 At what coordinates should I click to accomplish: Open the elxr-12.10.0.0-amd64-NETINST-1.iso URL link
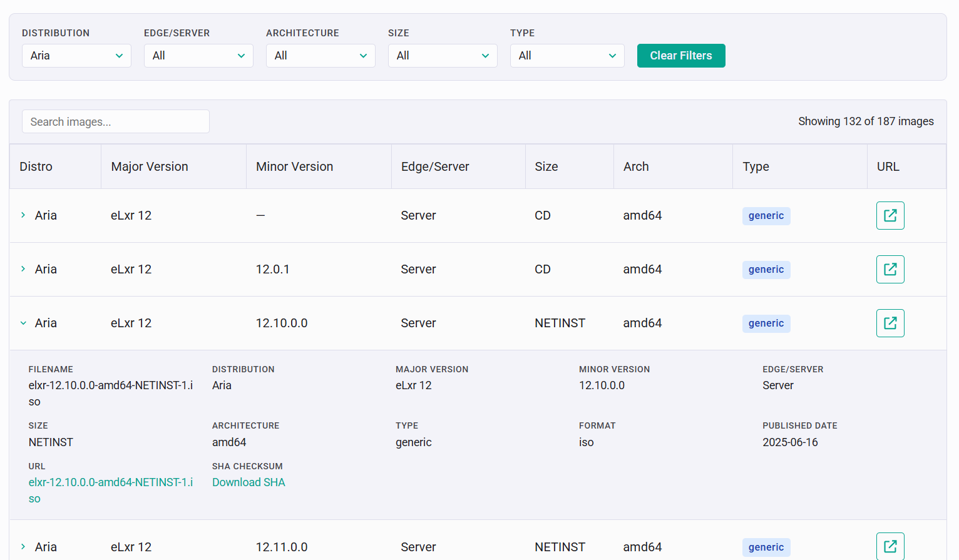point(111,491)
